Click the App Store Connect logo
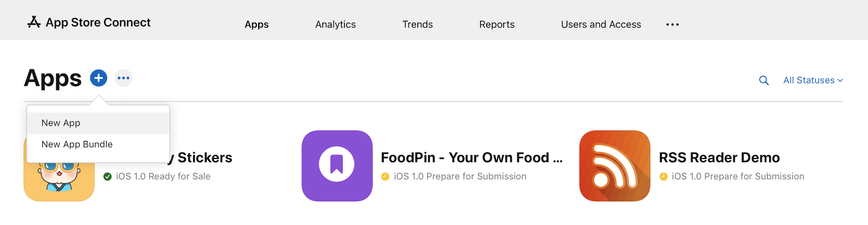This screenshot has width=868, height=225. click(x=89, y=22)
